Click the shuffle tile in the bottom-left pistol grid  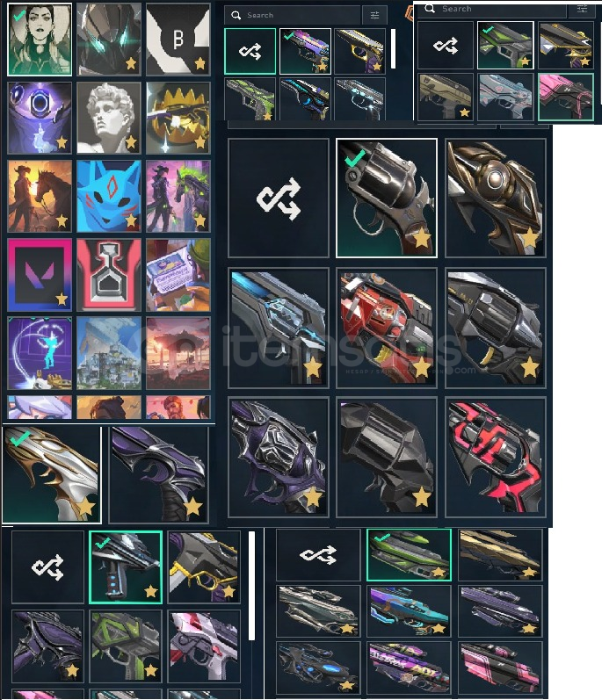pyautogui.click(x=47, y=567)
